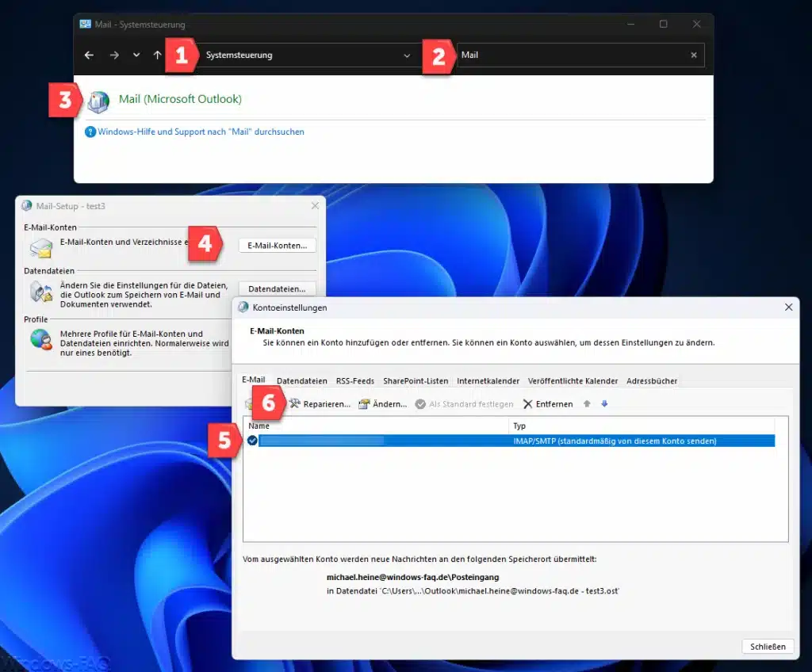Click the E-Mail-Konten... button
The width and height of the screenshot is (812, 672).
click(277, 246)
